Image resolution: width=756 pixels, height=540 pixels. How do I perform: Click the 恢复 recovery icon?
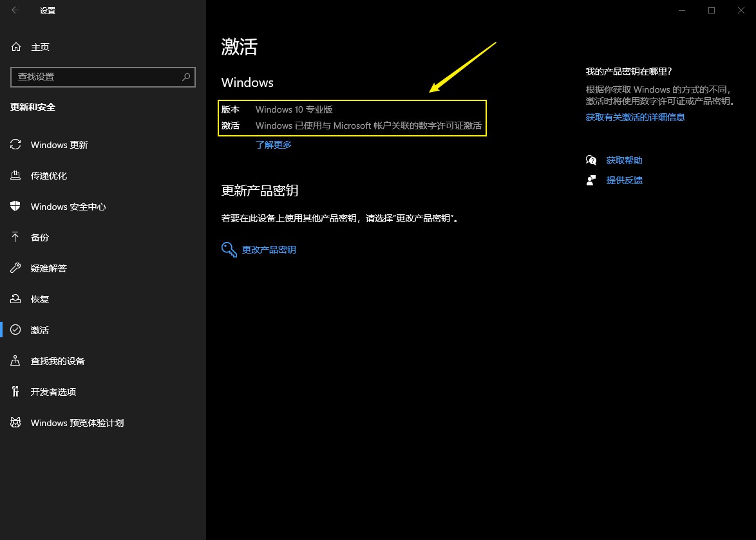(15, 299)
